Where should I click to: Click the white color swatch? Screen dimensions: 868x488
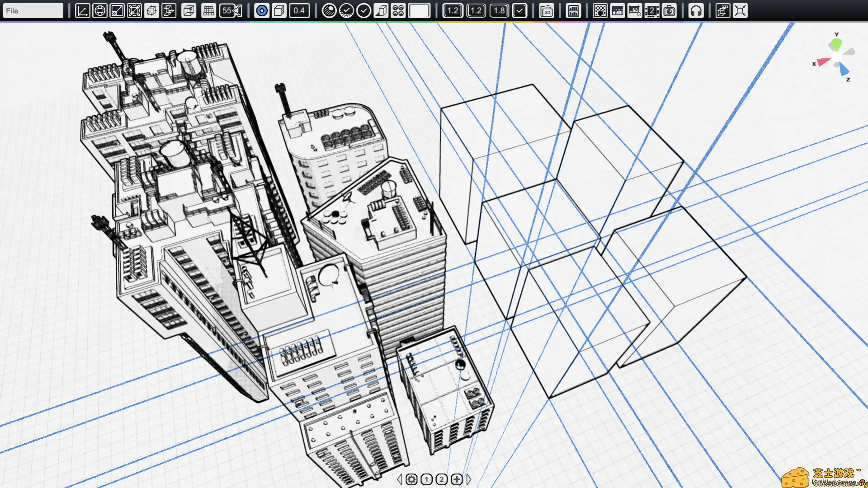(419, 11)
